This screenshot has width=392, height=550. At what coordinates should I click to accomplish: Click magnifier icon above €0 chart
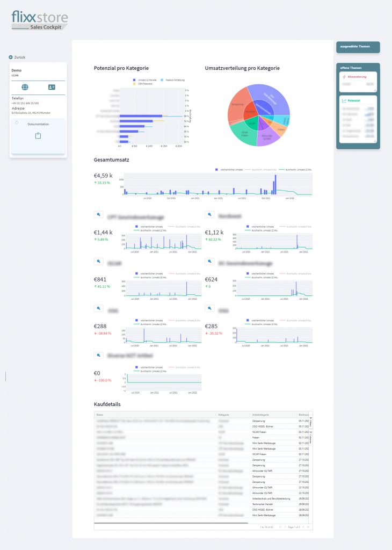(99, 355)
